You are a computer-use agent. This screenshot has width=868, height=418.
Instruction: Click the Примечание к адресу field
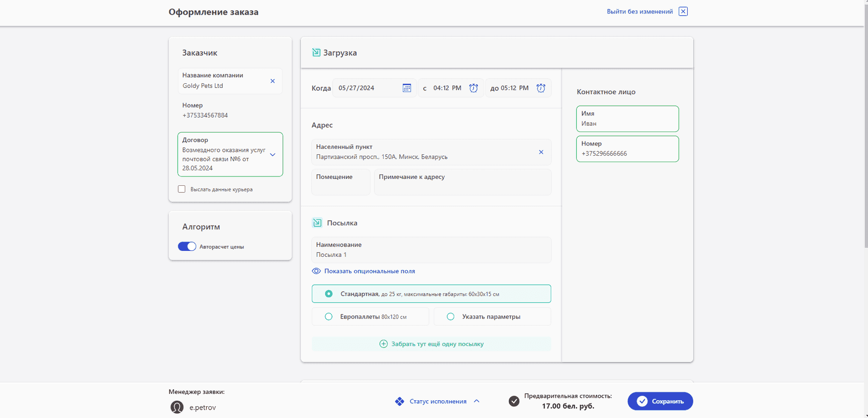[x=463, y=182]
